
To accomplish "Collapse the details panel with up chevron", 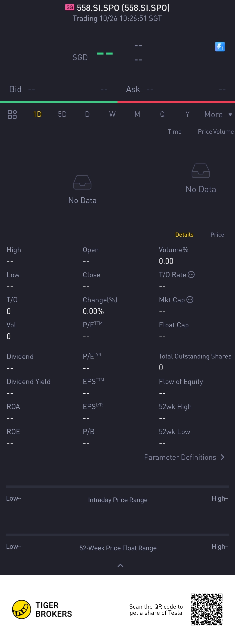I will 120,566.
